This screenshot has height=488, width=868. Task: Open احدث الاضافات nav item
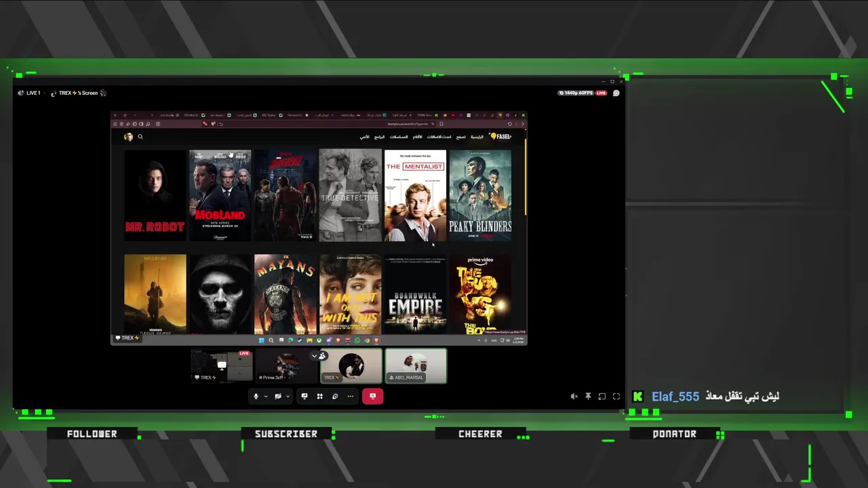(x=439, y=137)
